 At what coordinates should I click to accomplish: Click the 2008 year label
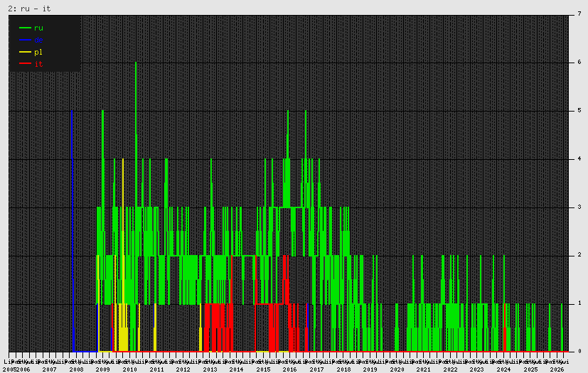click(76, 369)
